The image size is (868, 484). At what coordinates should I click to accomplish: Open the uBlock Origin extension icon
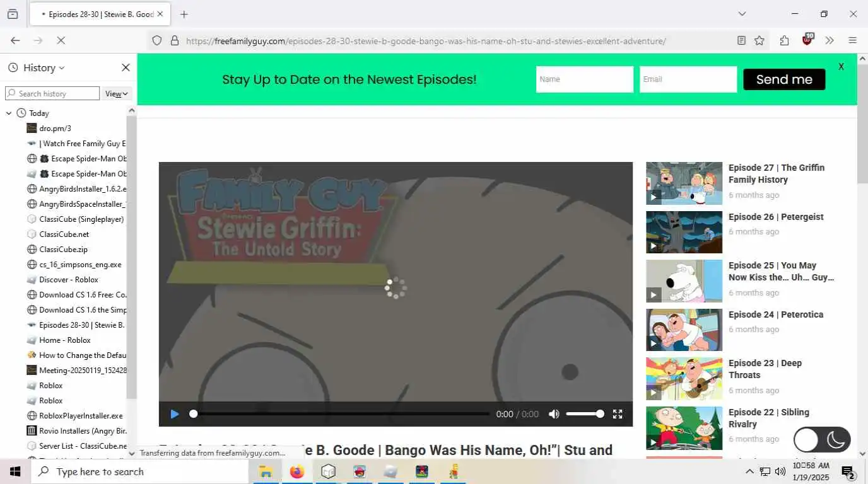coord(807,40)
